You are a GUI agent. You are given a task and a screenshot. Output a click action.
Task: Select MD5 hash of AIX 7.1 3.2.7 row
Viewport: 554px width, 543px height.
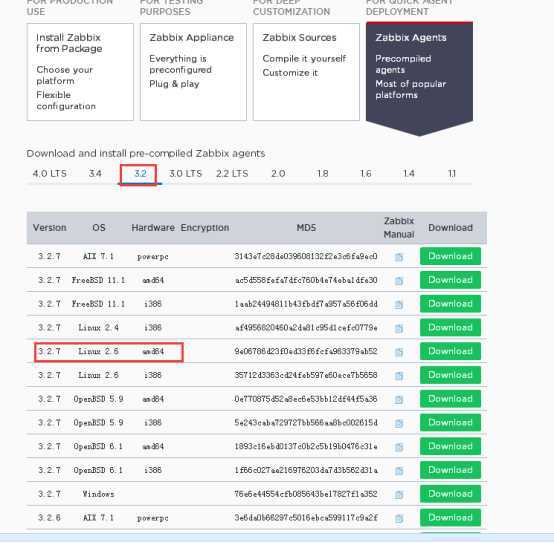coord(306,256)
